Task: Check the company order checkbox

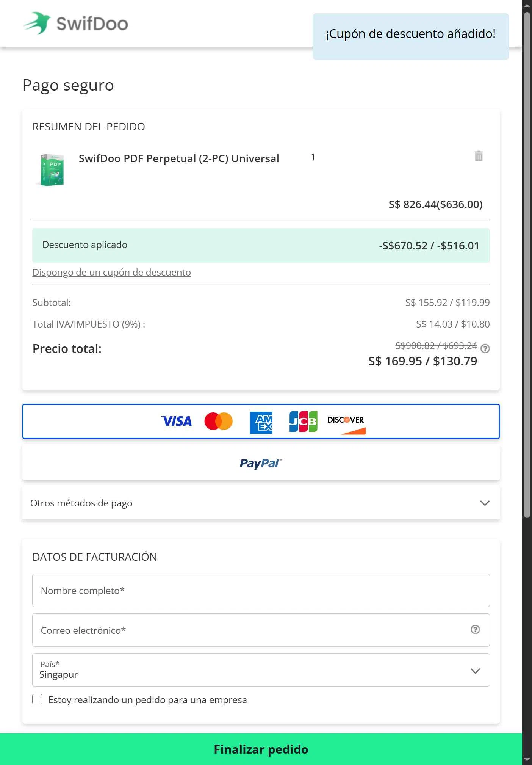Action: click(x=37, y=699)
